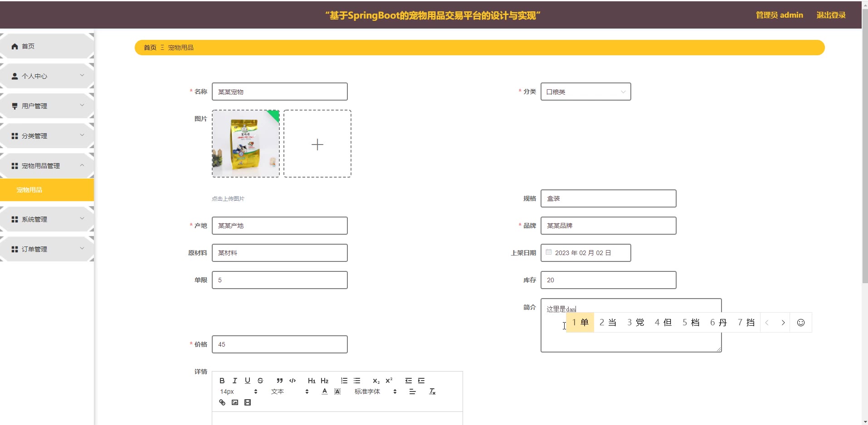Select IME candidate 3 党
Image resolution: width=868 pixels, height=425 pixels.
pos(636,323)
